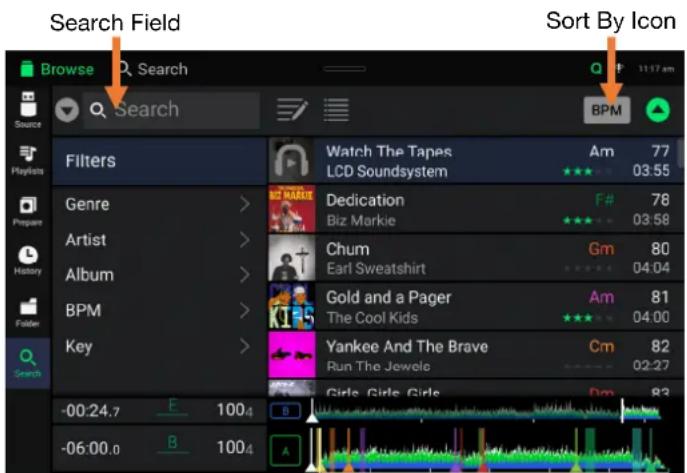Click the deck B label box
Screen dimensions: 687x473
(286, 411)
